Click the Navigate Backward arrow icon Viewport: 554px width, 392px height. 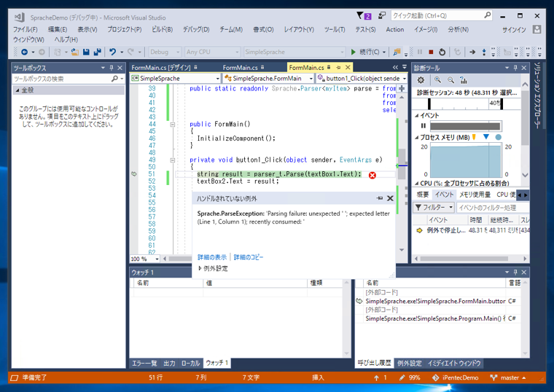tap(24, 52)
